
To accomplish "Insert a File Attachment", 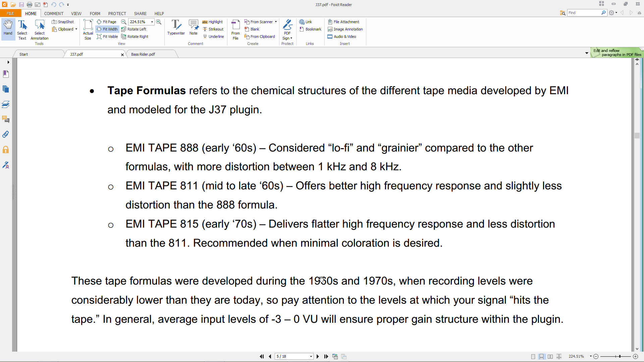I will pyautogui.click(x=343, y=22).
